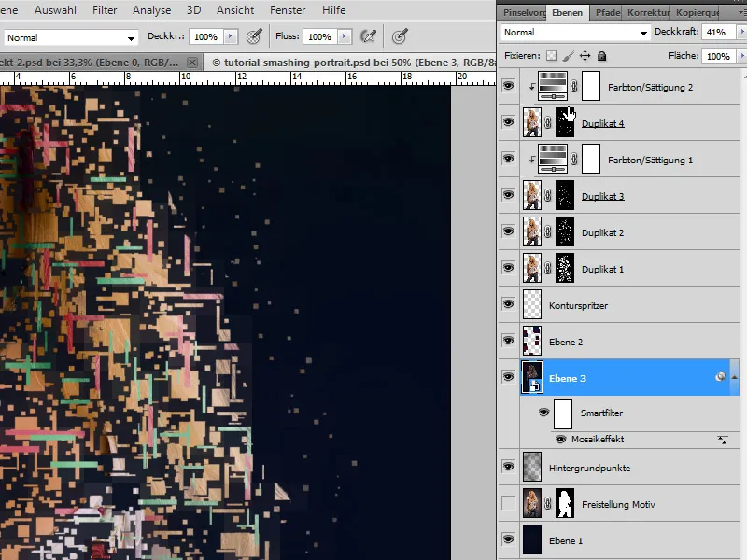Click chain link icon on Duplikat 2

coord(548,231)
